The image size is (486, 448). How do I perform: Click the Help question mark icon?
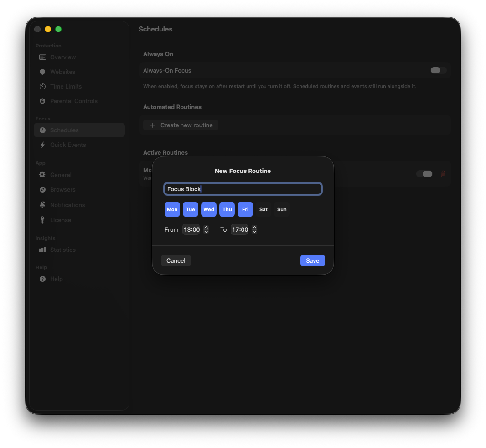(x=42, y=279)
